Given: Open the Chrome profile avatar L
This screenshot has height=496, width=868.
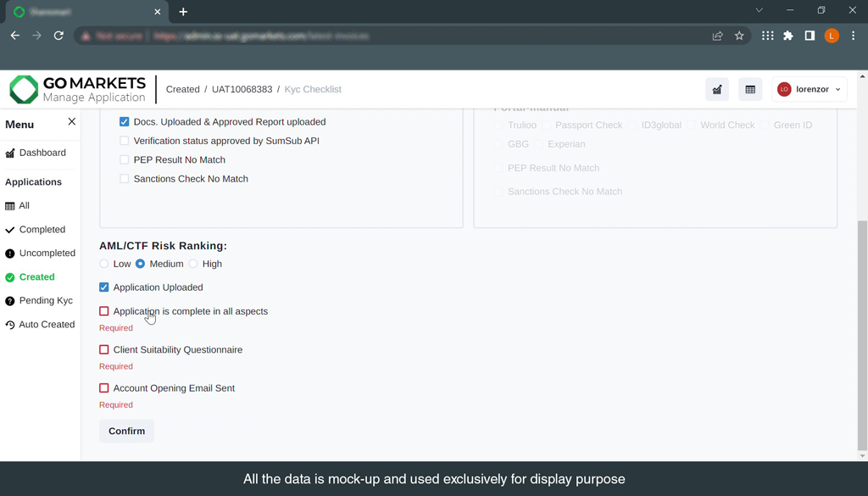Looking at the screenshot, I should [832, 36].
